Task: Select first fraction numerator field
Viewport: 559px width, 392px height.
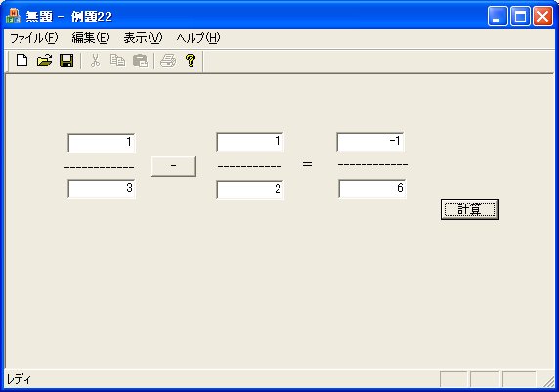Action: coord(102,143)
